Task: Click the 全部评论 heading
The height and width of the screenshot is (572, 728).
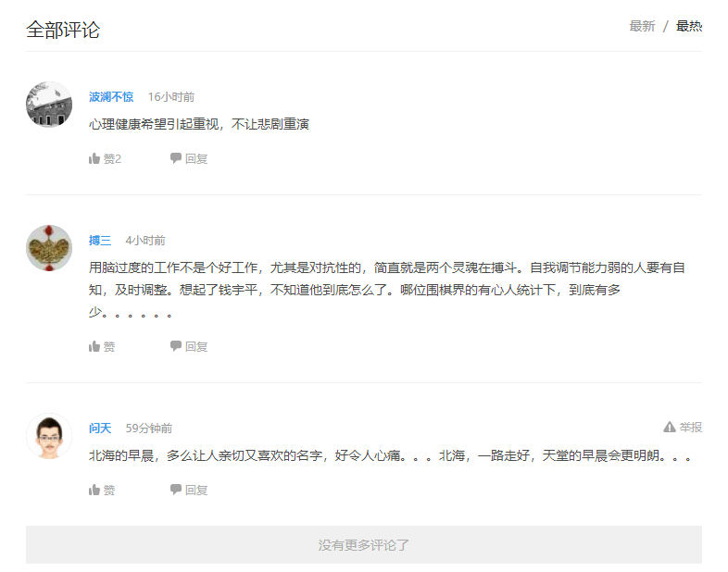Action: click(63, 30)
